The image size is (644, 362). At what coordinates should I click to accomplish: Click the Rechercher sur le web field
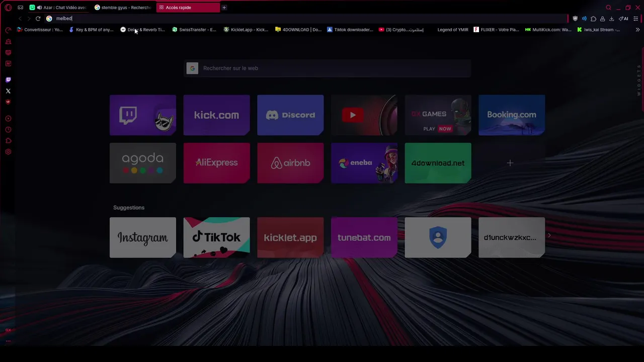327,68
